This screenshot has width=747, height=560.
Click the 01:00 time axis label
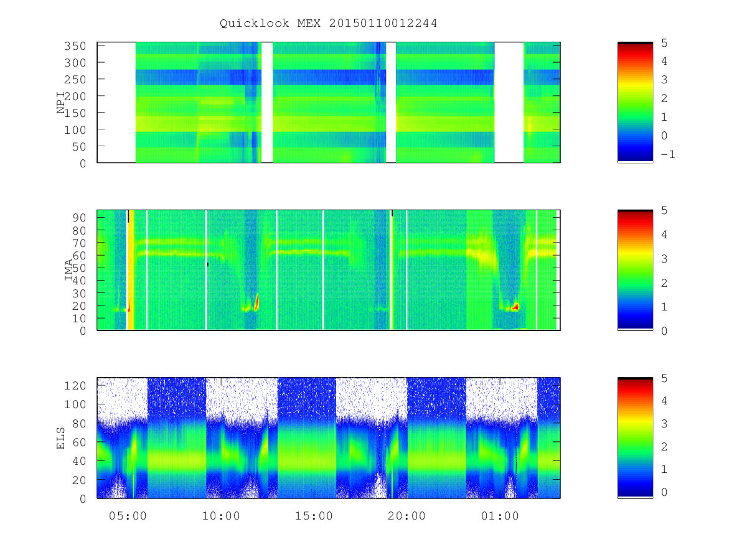pos(500,516)
